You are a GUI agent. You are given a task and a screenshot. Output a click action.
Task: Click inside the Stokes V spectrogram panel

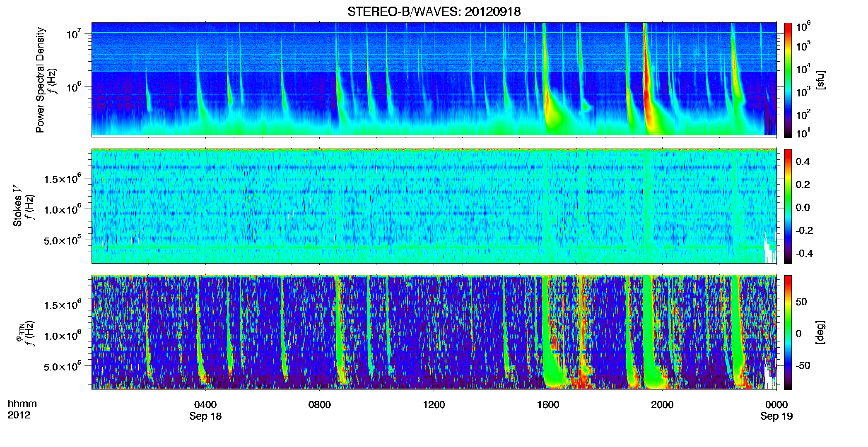click(434, 206)
